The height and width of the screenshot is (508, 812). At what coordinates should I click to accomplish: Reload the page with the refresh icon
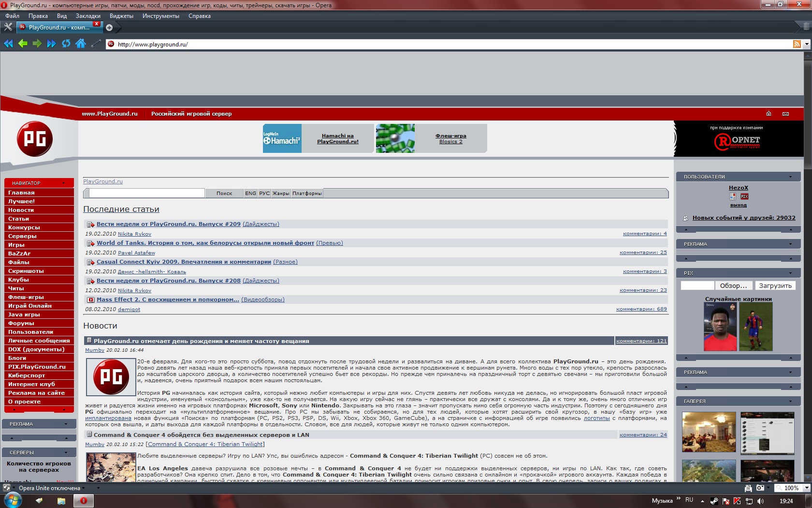66,44
